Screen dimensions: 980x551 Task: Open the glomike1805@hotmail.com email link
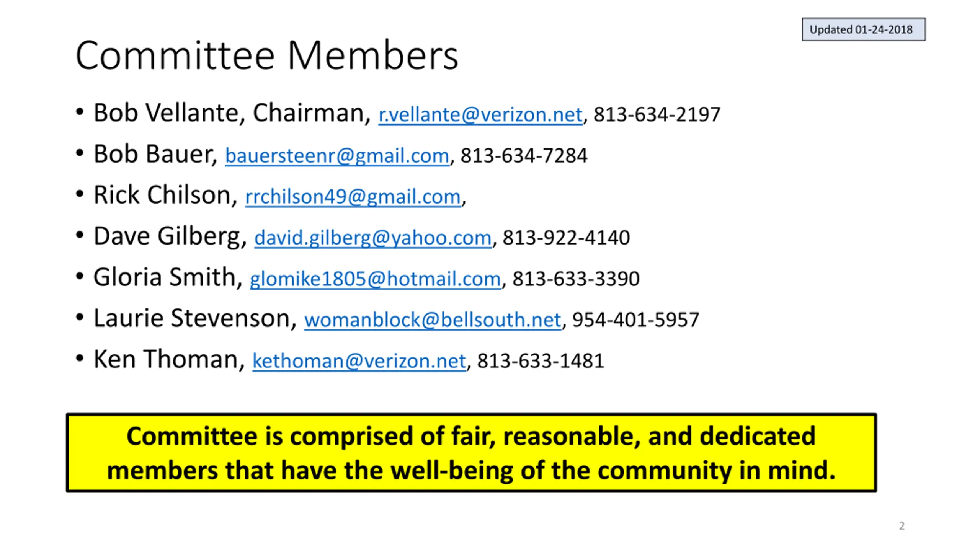[x=375, y=279]
